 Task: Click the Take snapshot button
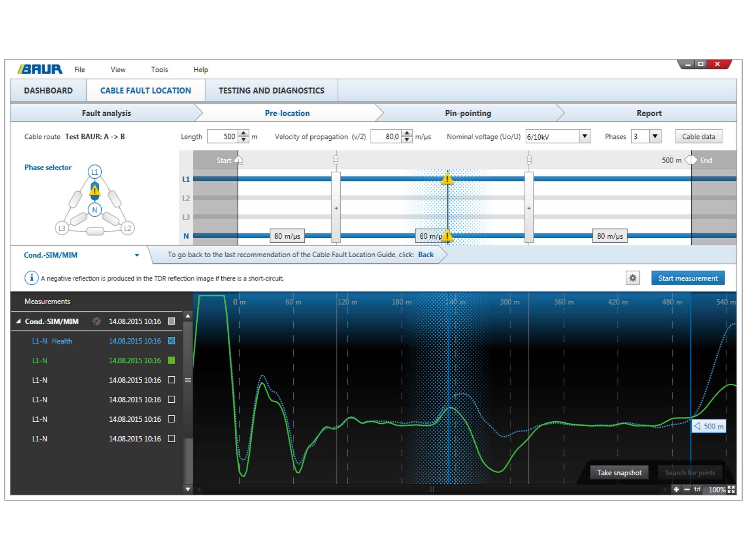tap(619, 473)
